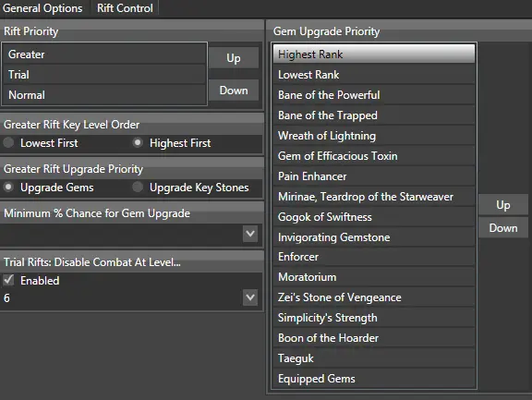Image resolution: width=532 pixels, height=400 pixels.
Task: Toggle the Trial Rifts Enabled checkbox
Action: (x=8, y=280)
